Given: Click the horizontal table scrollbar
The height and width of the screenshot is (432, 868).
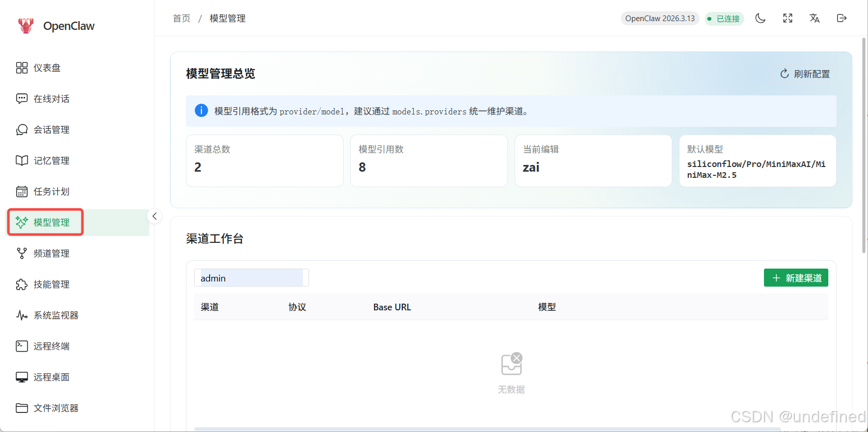Looking at the screenshot, I should click(x=487, y=429).
